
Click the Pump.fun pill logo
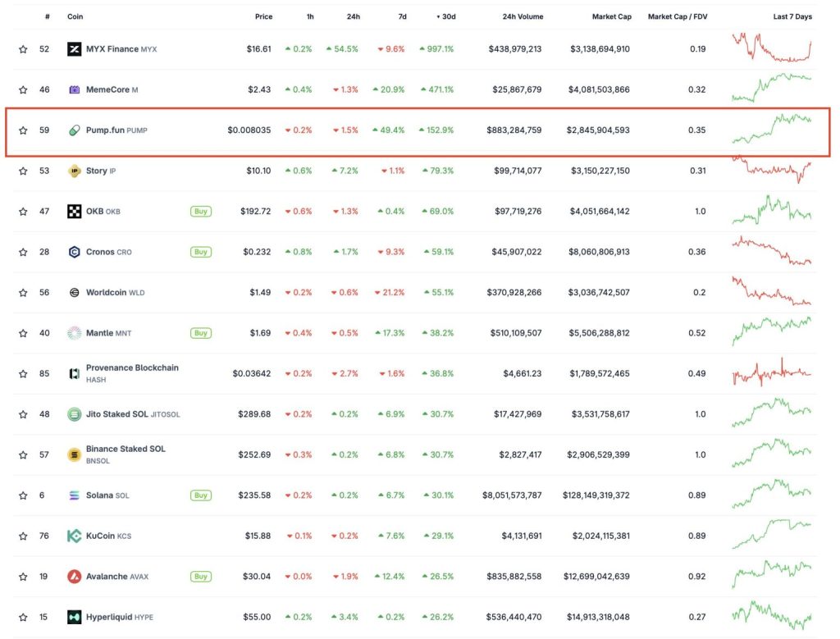click(x=74, y=130)
